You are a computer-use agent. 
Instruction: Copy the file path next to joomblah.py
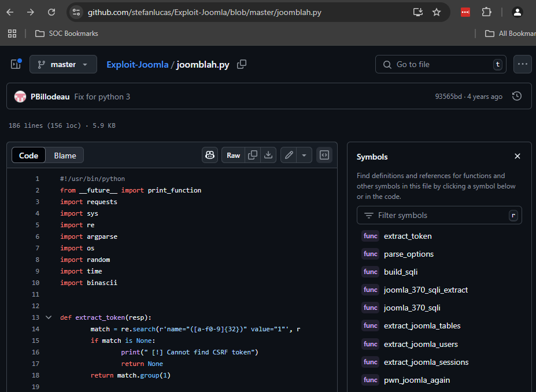click(x=242, y=64)
